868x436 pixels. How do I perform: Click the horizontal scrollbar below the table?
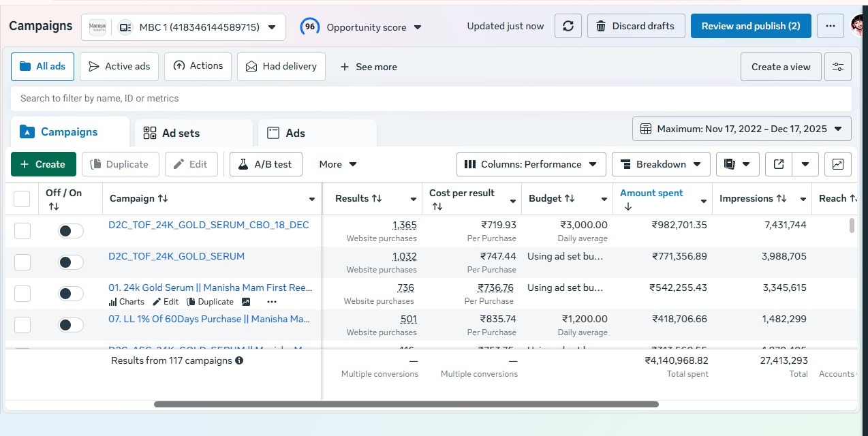(406, 405)
